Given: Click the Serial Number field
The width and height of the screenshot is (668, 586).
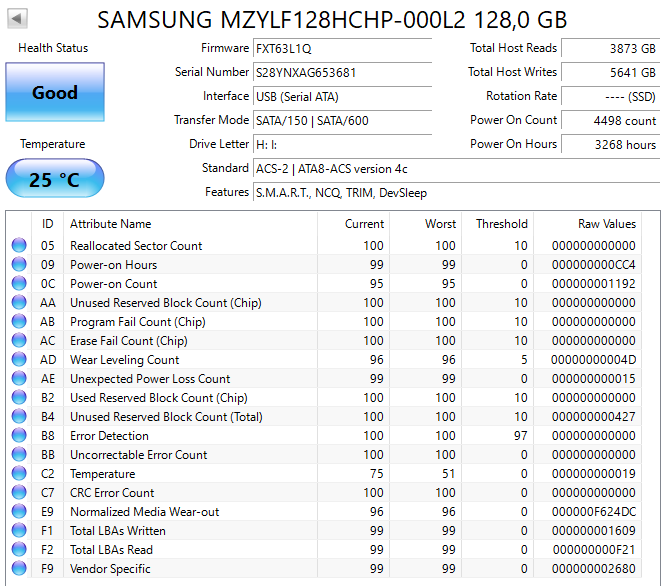Looking at the screenshot, I should pyautogui.click(x=342, y=72).
